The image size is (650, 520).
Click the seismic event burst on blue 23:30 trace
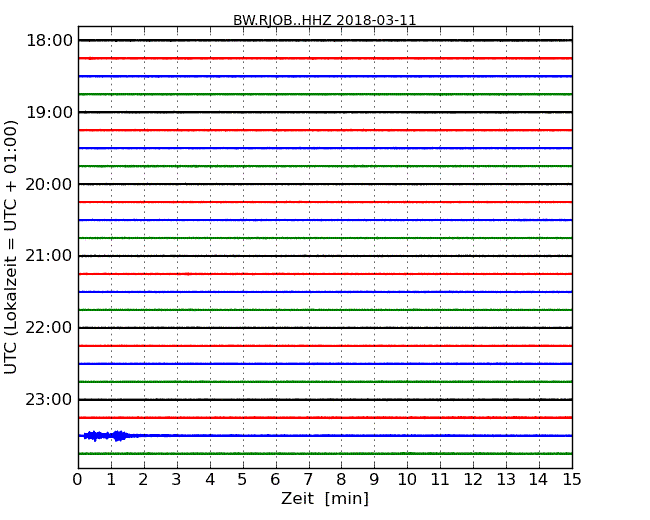pos(107,436)
